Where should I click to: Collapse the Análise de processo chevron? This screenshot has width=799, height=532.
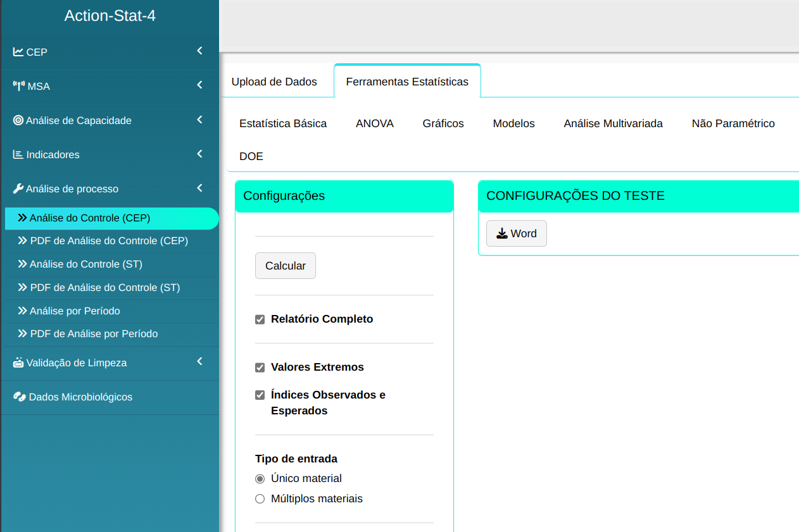[199, 188]
